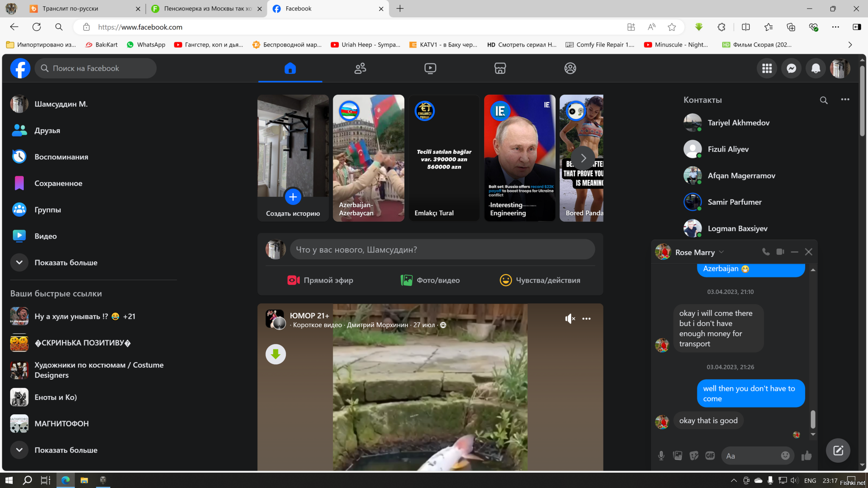Image resolution: width=868 pixels, height=488 pixels.
Task: Start Прямой эфир live video
Action: (x=320, y=280)
